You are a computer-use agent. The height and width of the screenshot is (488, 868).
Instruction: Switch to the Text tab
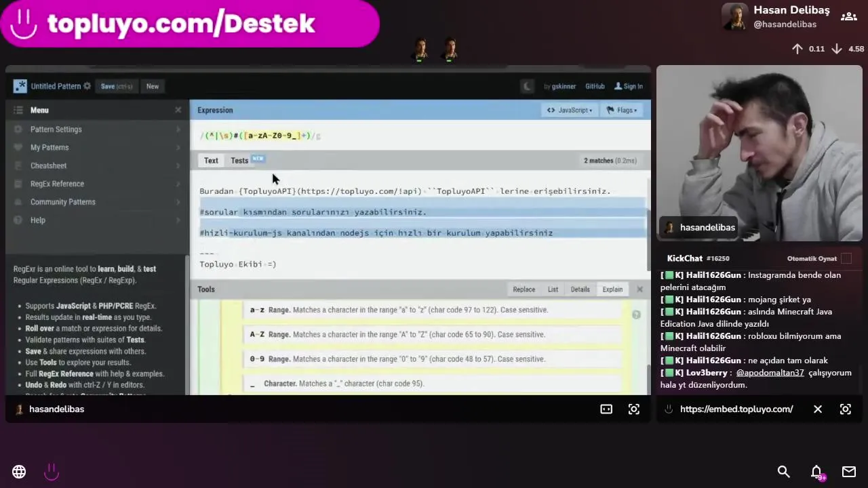211,161
